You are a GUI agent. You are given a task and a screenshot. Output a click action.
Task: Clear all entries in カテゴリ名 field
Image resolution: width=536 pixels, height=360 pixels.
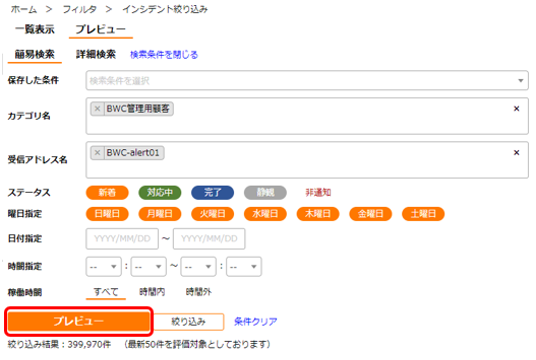[x=517, y=109]
